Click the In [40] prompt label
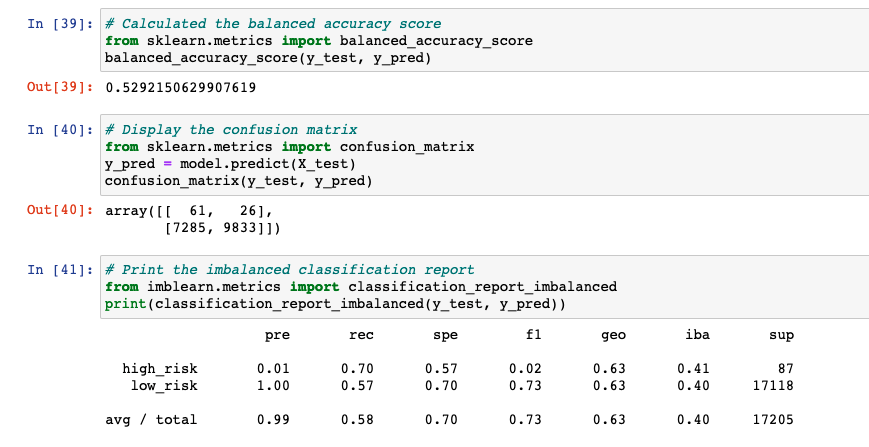This screenshot has width=869, height=447. [60, 130]
